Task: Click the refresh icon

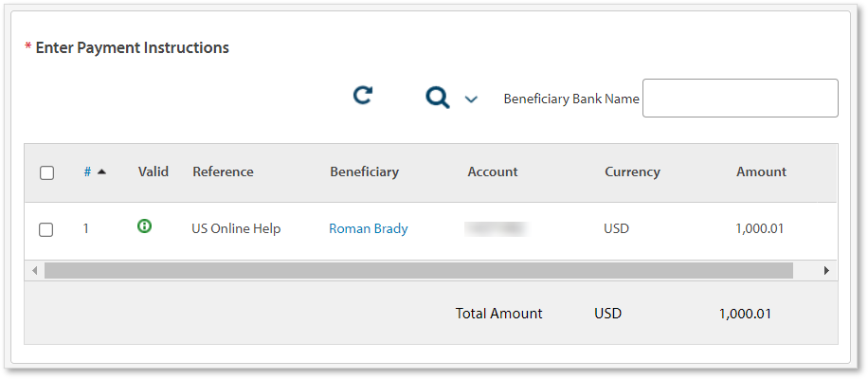Action: (362, 95)
